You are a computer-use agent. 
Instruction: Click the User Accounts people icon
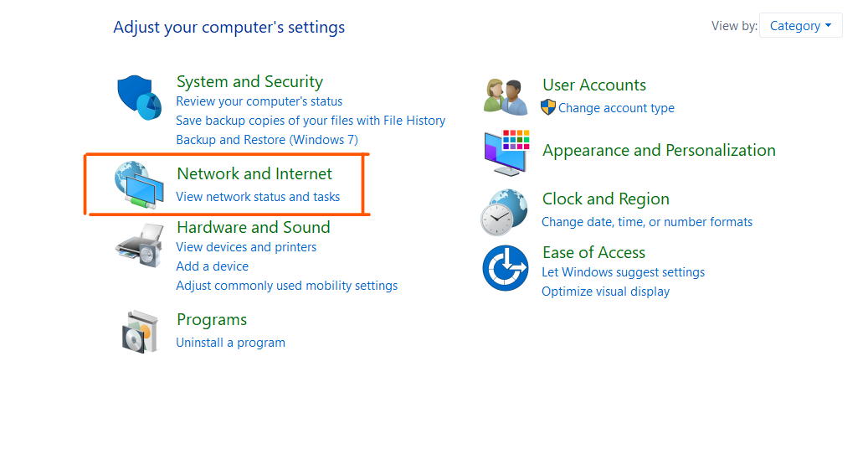pyautogui.click(x=506, y=96)
